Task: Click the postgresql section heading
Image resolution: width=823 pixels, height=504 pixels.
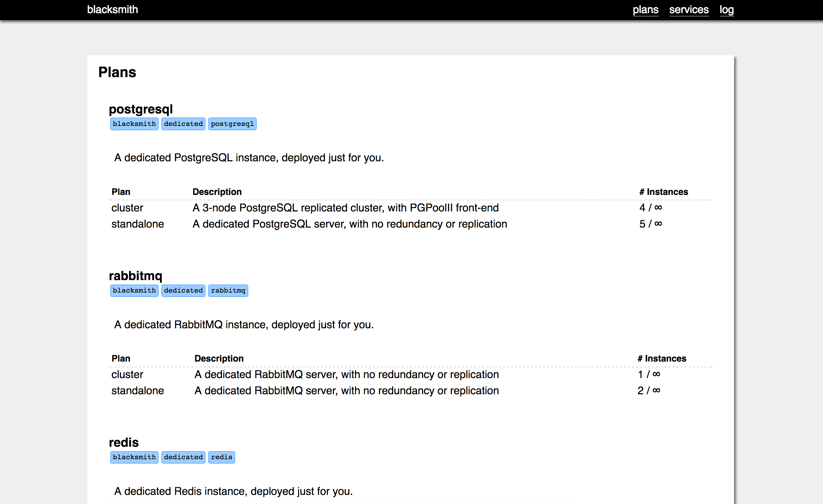Action: pyautogui.click(x=140, y=109)
